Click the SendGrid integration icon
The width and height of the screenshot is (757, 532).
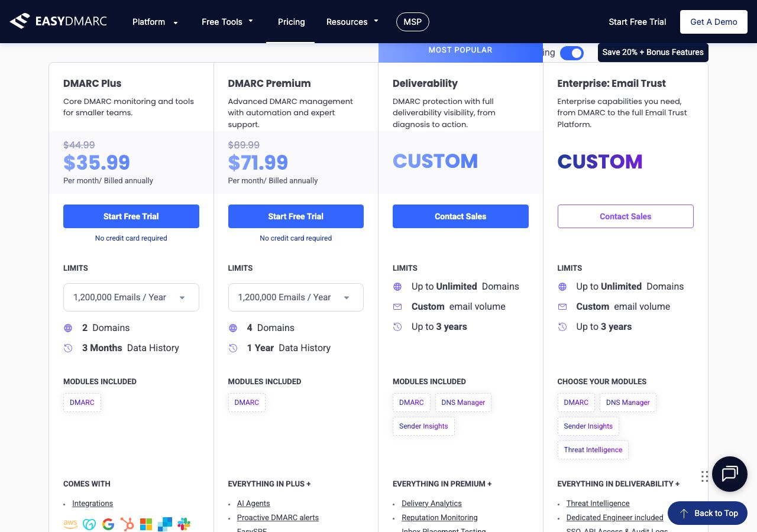[165, 524]
